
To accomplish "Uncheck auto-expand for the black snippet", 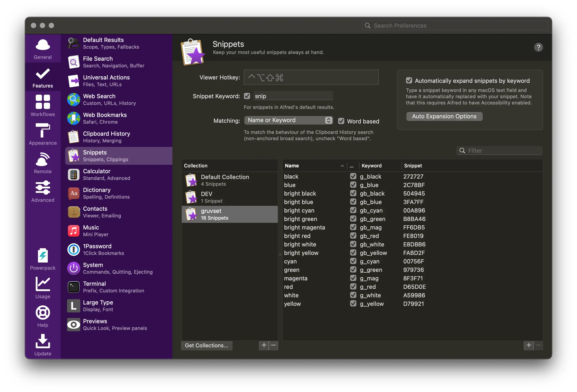I will (353, 176).
